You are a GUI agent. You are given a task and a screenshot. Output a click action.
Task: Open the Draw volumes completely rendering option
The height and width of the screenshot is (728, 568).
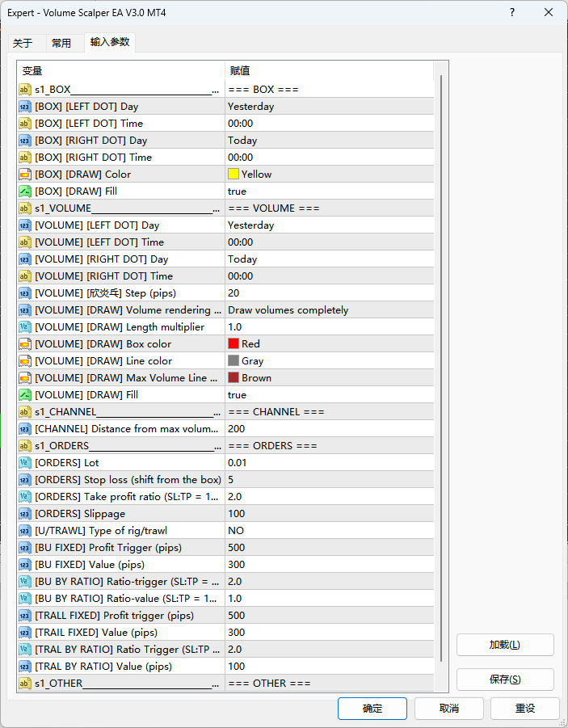click(330, 309)
